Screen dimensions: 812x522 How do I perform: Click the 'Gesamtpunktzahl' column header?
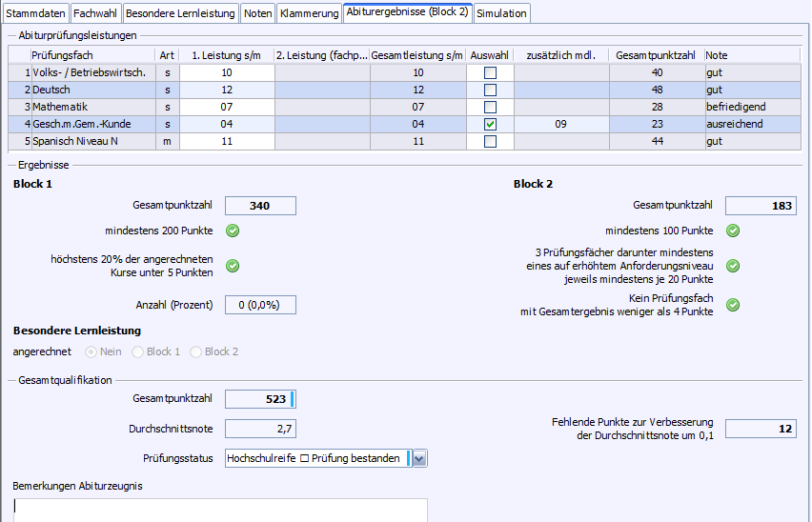tap(656, 55)
